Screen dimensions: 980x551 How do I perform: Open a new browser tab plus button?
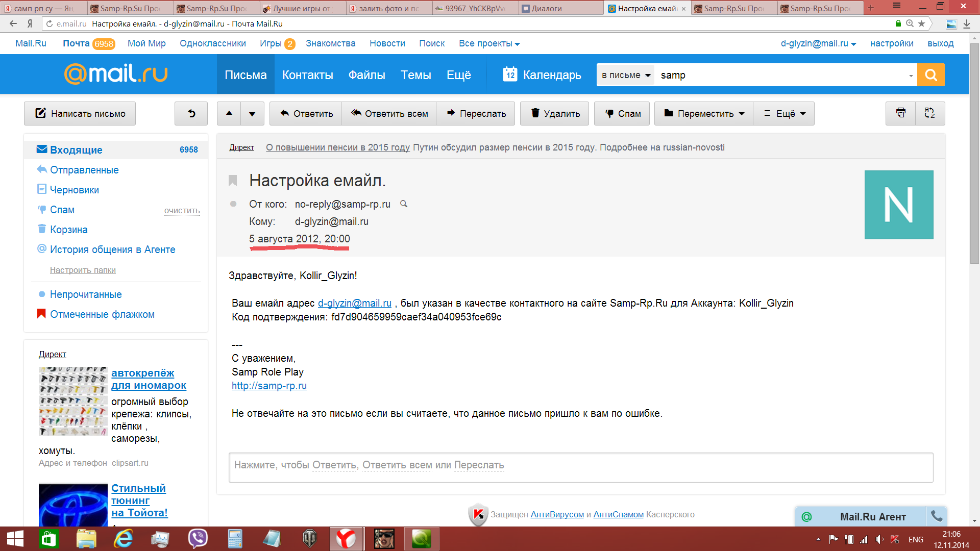[x=871, y=8]
